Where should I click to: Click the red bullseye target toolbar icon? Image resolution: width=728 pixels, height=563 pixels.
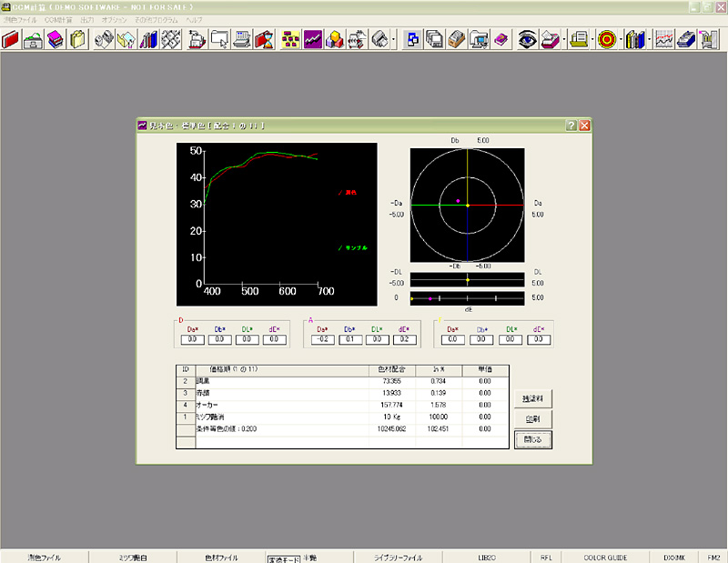tap(608, 39)
